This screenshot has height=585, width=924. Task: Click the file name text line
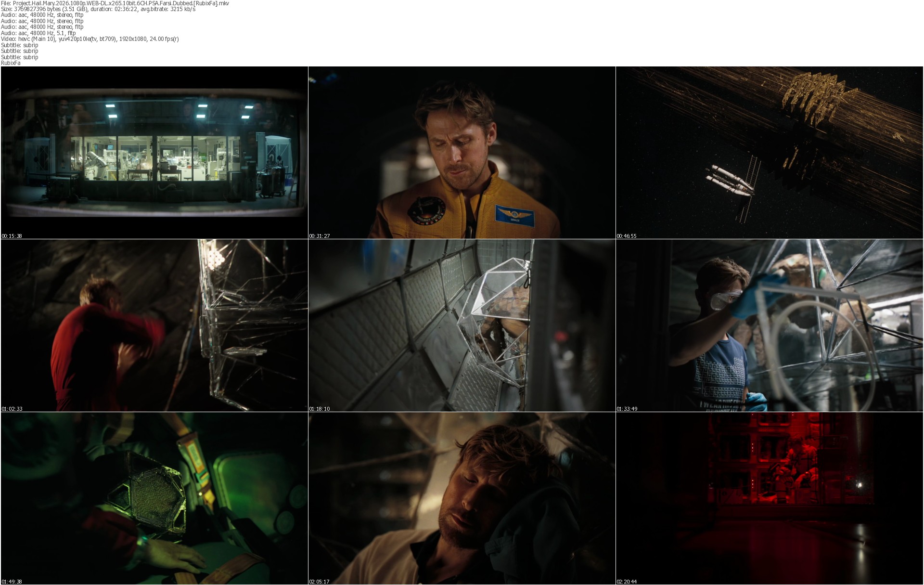[115, 3]
